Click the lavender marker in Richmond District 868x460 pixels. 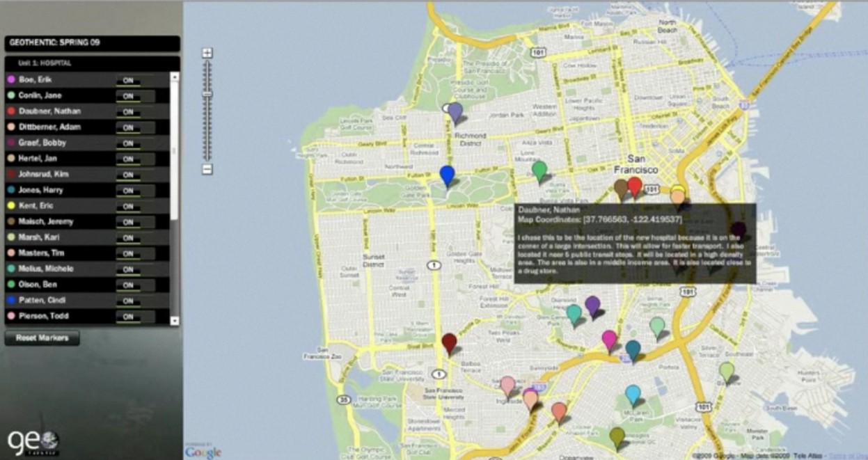tap(455, 112)
